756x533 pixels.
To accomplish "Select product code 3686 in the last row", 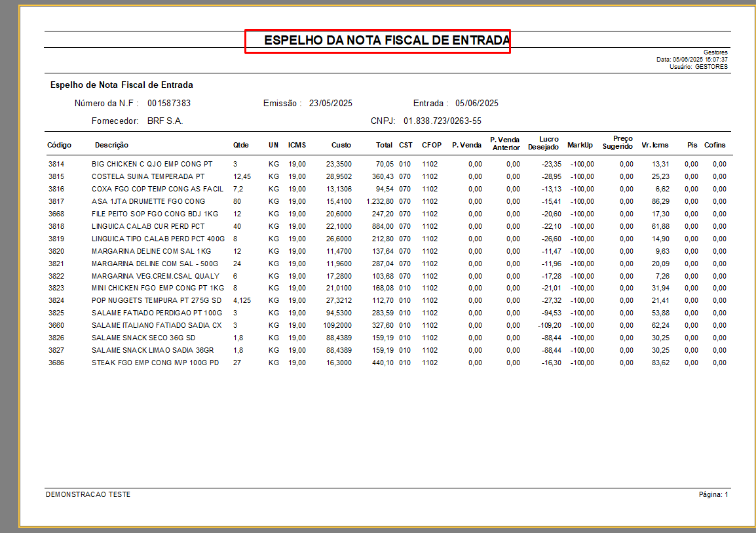I will [x=56, y=363].
